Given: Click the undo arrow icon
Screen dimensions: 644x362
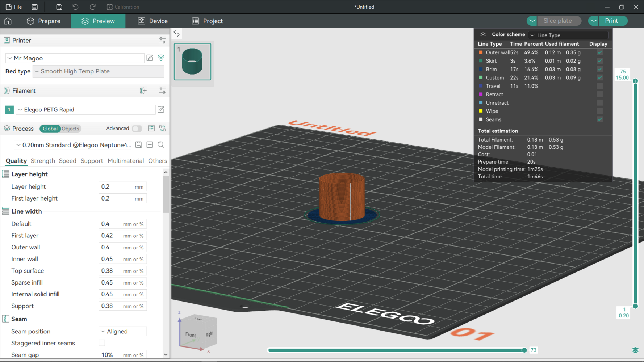Looking at the screenshot, I should tap(75, 7).
